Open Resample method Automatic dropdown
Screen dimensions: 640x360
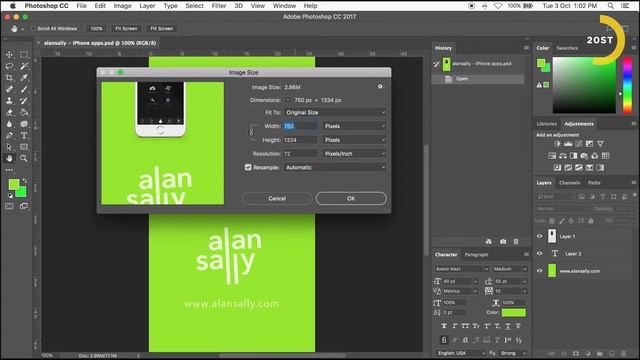pyautogui.click(x=335, y=167)
